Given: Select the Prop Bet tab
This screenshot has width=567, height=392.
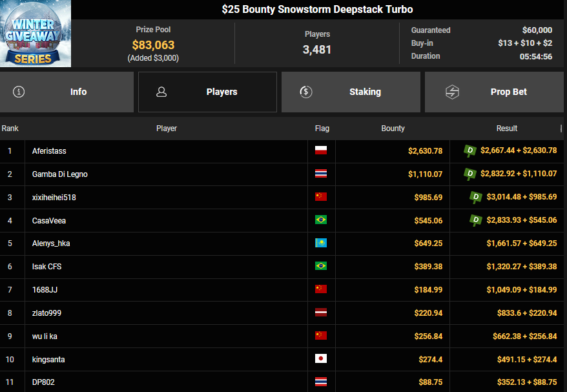Looking at the screenshot, I should point(494,92).
